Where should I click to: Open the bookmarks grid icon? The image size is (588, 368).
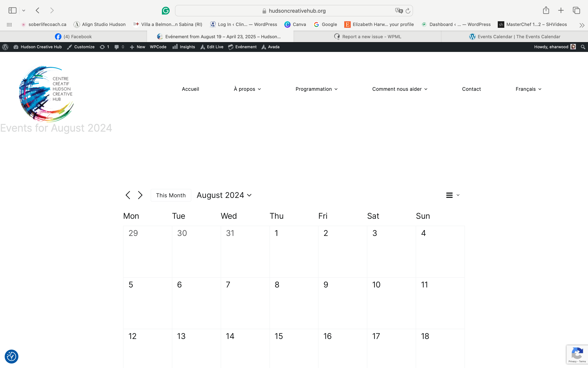[9, 24]
